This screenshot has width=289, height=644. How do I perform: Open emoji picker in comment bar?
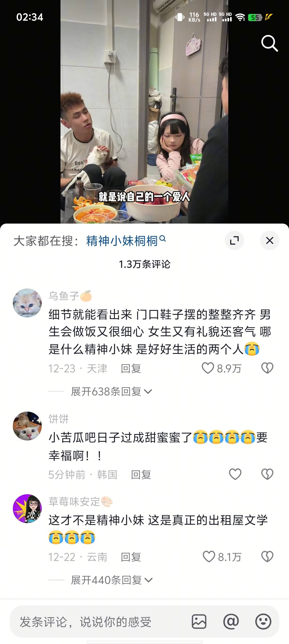point(263,622)
